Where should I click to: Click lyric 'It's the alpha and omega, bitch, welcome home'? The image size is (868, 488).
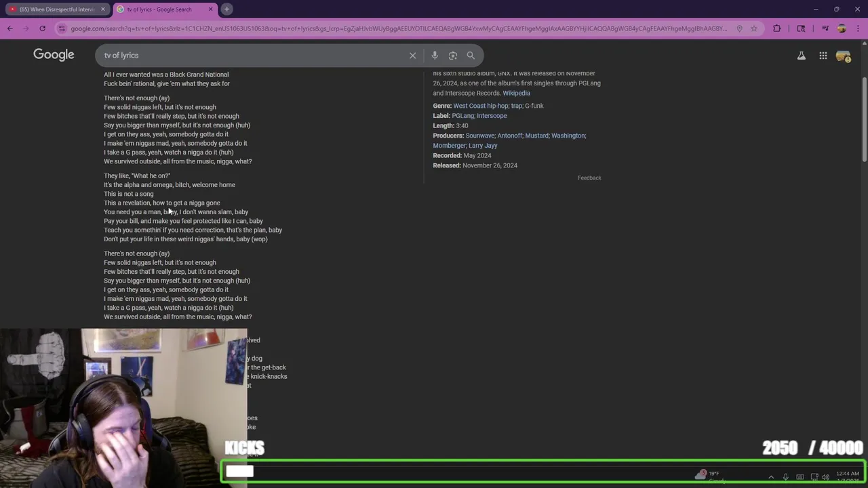pos(170,185)
